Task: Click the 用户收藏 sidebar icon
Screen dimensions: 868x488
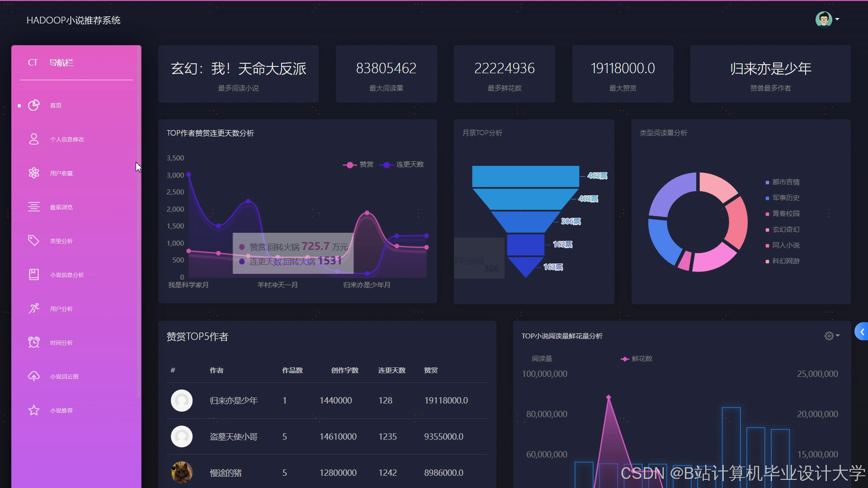Action: (34, 173)
